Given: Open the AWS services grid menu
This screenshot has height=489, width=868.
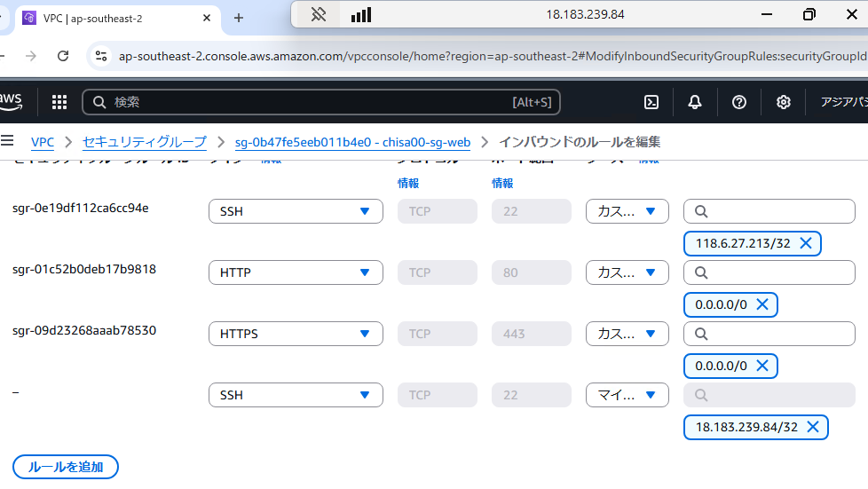Looking at the screenshot, I should [x=59, y=102].
